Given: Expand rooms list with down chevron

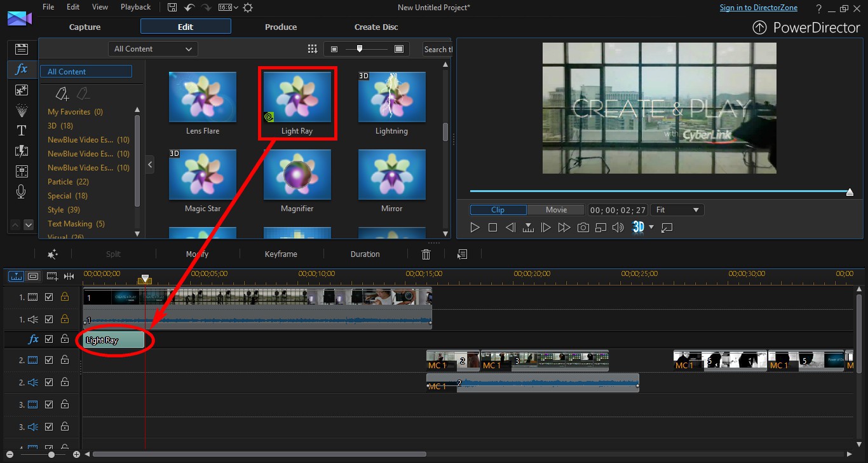Looking at the screenshot, I should (28, 225).
